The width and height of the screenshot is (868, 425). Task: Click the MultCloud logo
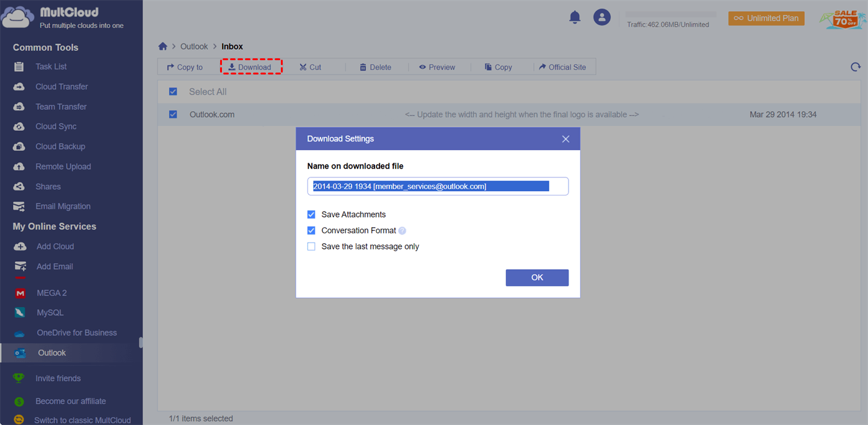coord(63,17)
